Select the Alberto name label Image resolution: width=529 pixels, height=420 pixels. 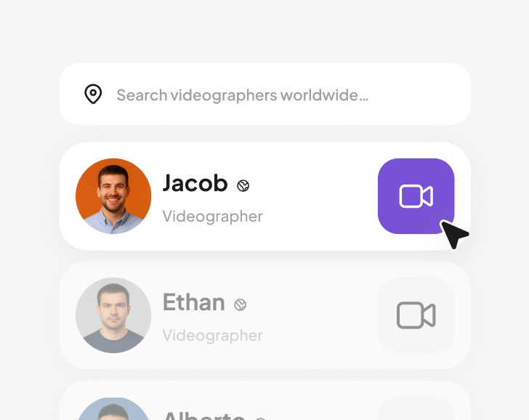coord(204,416)
